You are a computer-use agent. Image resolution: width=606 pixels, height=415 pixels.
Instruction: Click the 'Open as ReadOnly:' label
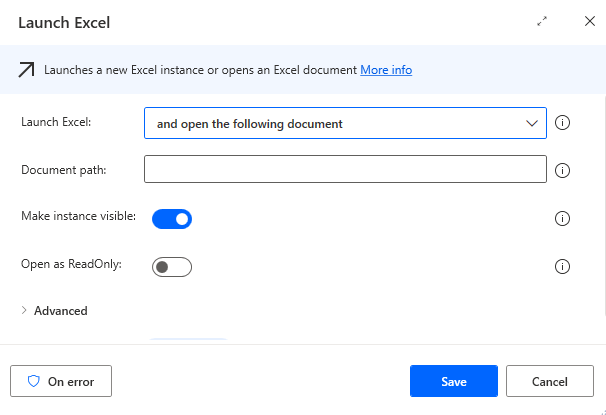click(71, 264)
